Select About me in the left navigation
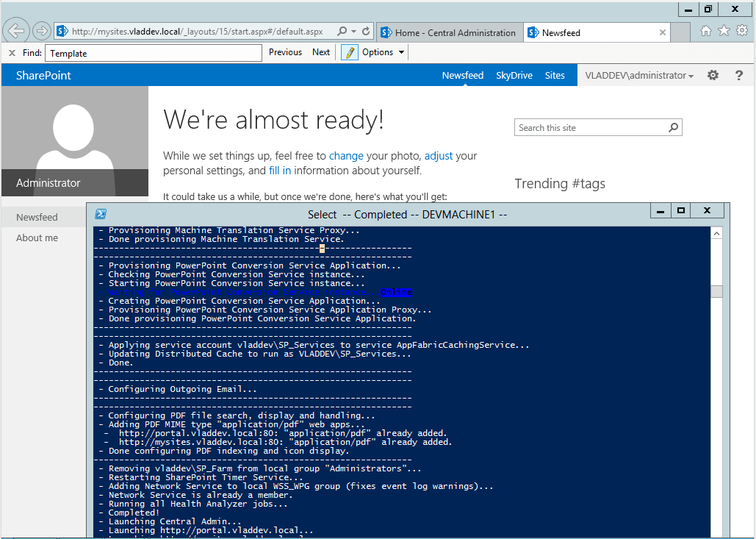Viewport: 756px width, 539px height. click(x=37, y=238)
